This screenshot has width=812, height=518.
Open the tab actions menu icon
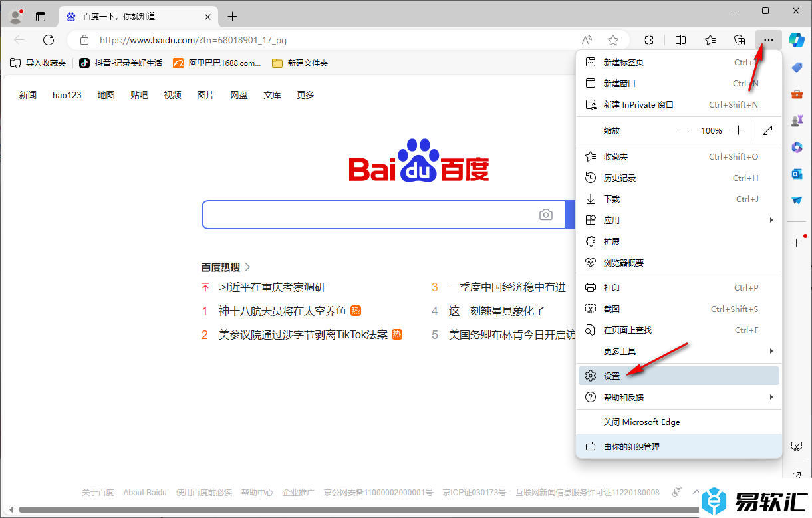point(41,17)
